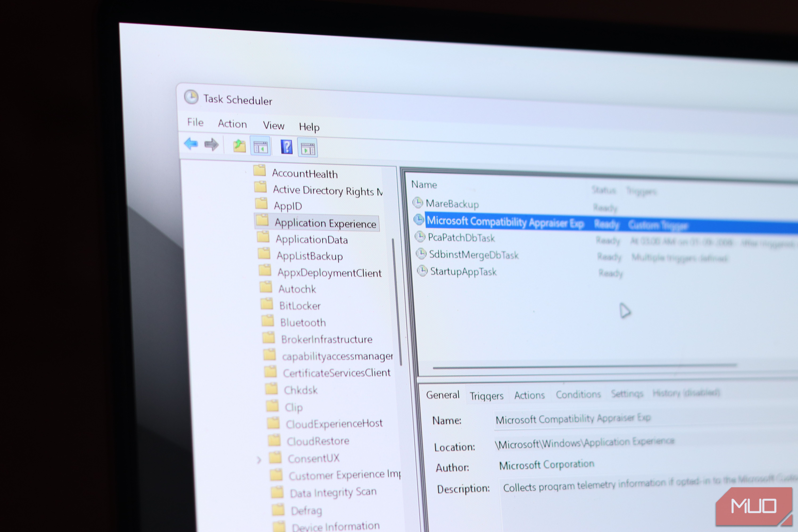Image resolution: width=798 pixels, height=532 pixels.
Task: Select the Data Integrity Scan folder
Action: (x=333, y=493)
